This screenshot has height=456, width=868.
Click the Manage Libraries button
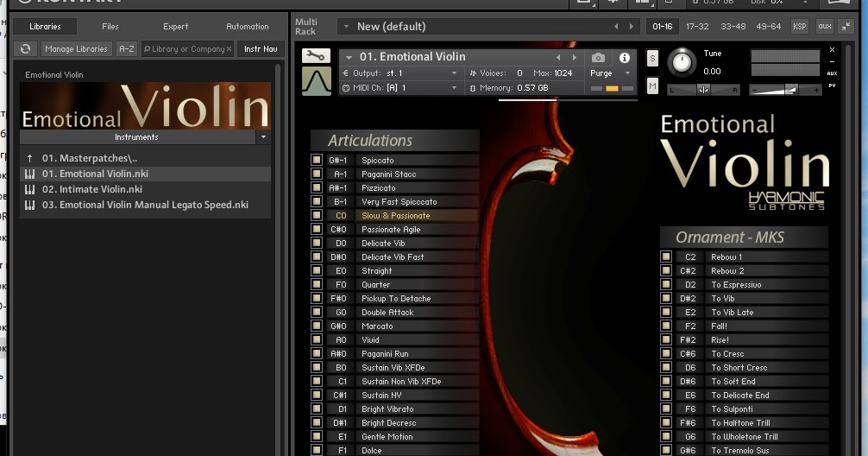point(77,48)
